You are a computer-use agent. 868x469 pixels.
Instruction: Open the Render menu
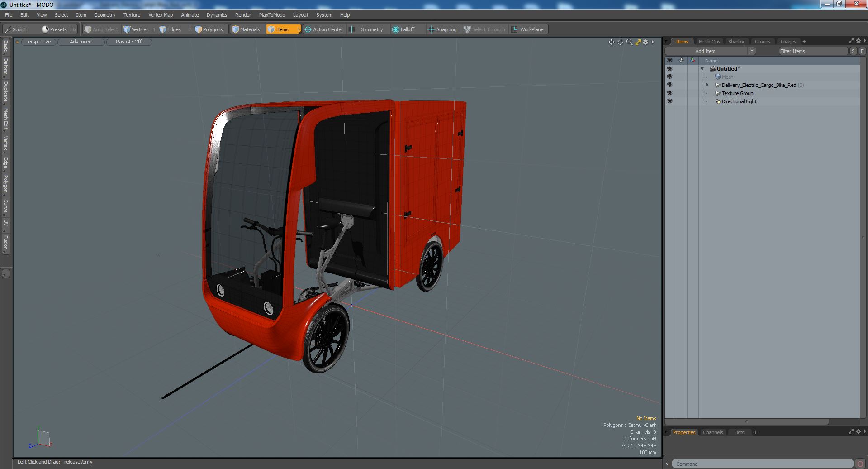click(243, 15)
